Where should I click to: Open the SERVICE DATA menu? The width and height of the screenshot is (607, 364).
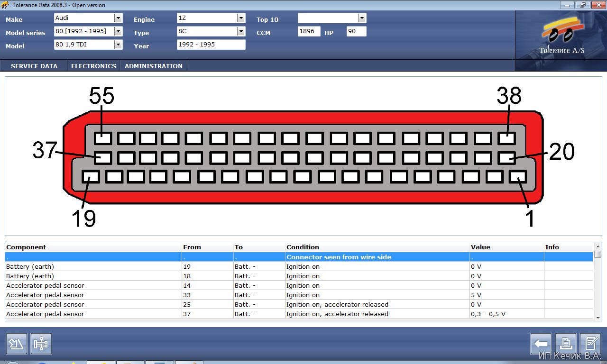34,66
